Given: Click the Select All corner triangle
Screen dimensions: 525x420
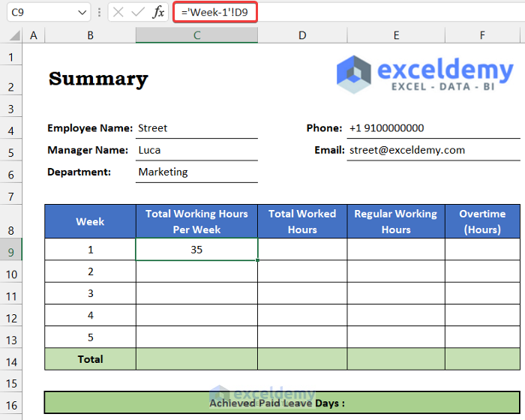Looking at the screenshot, I should [x=14, y=35].
